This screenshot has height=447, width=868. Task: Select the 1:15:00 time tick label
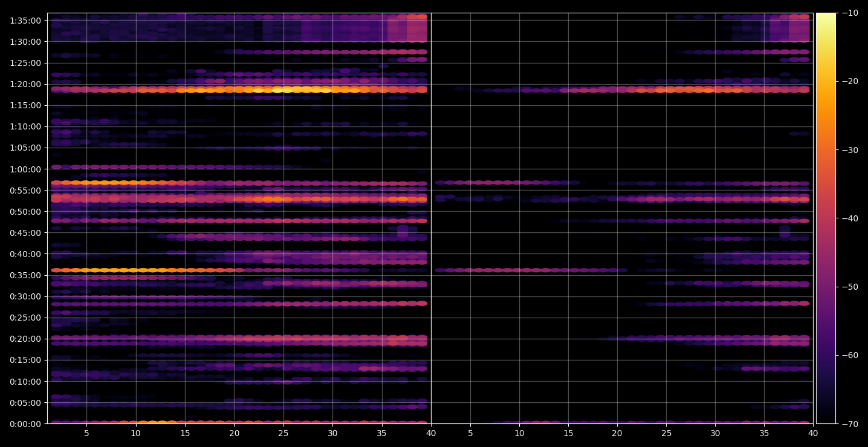click(x=25, y=105)
